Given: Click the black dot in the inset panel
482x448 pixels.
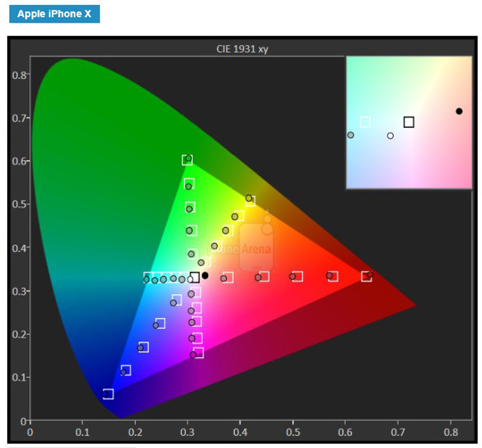Looking at the screenshot, I should click(459, 111).
